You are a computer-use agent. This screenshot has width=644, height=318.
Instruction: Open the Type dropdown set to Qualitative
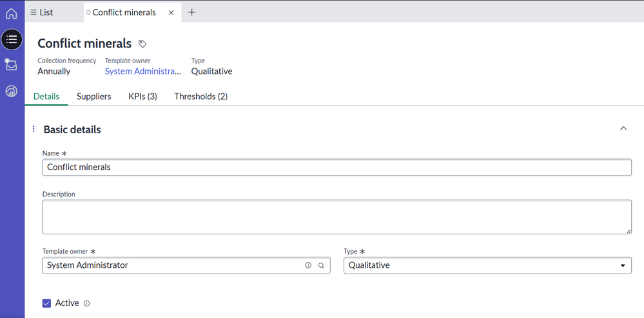coord(487,265)
